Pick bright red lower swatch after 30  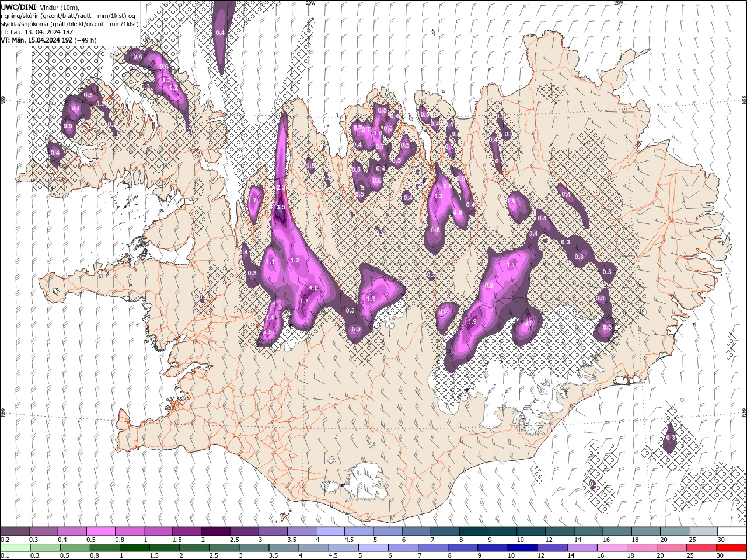click(732, 548)
